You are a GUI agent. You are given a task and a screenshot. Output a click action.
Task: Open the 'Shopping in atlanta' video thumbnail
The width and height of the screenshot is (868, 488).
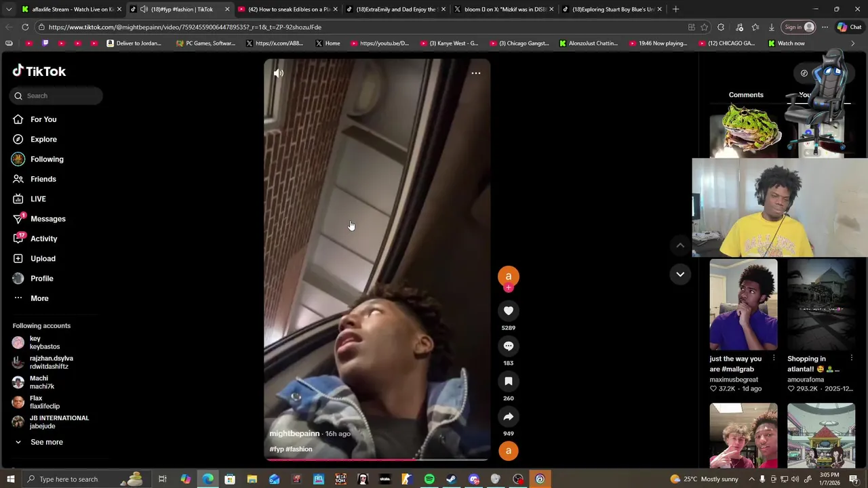click(821, 304)
